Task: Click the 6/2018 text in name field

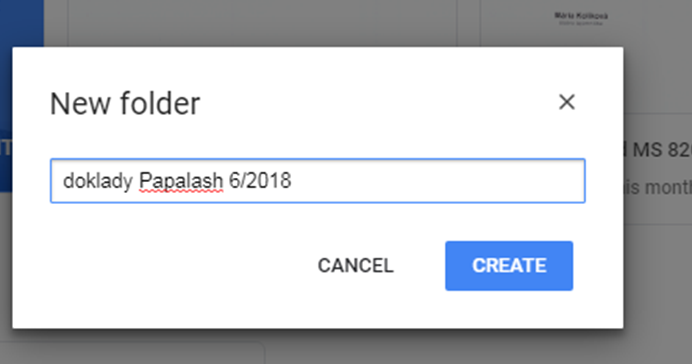Action: click(x=260, y=180)
